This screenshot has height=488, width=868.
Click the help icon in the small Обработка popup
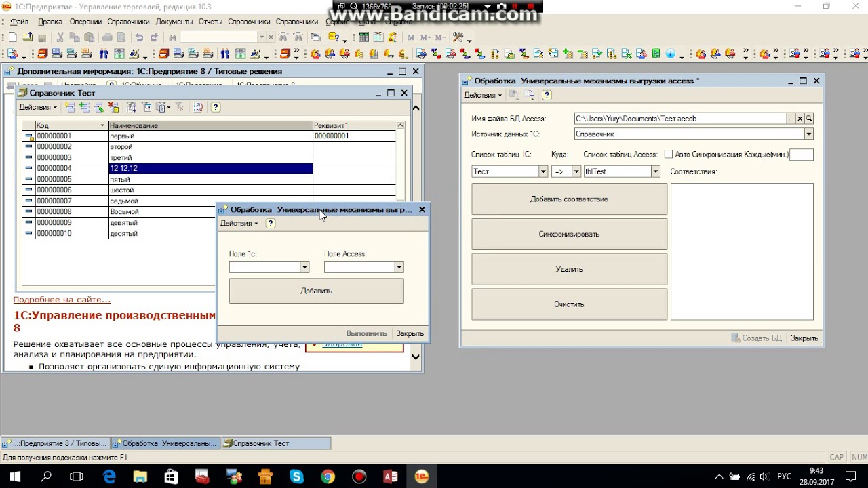(x=271, y=223)
